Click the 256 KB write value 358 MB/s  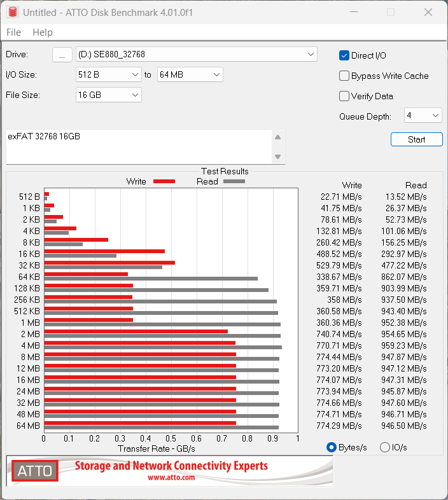pos(344,300)
